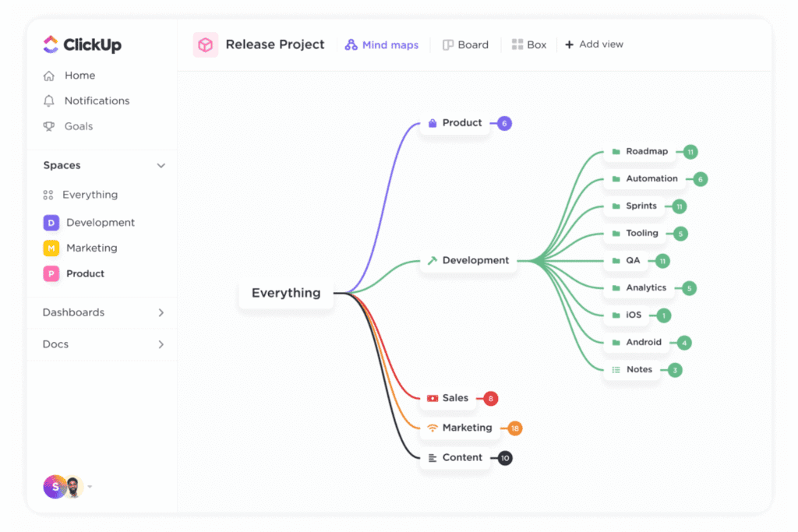The image size is (798, 532).
Task: Switch to the Board view tab
Action: (x=465, y=45)
